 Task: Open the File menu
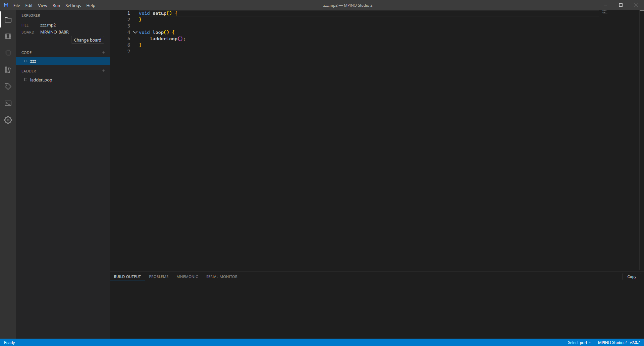click(x=16, y=5)
